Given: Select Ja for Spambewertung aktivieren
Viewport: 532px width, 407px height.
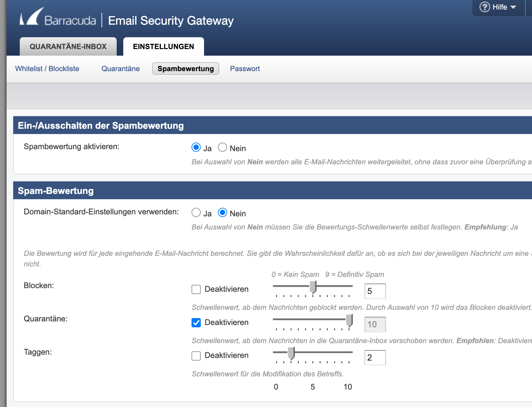Looking at the screenshot, I should [x=196, y=147].
